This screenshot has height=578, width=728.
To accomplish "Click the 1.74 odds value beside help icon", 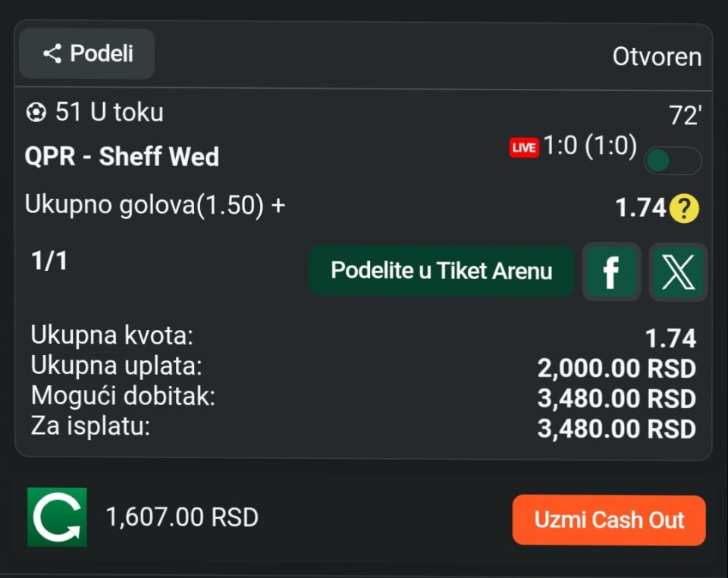I will (x=640, y=208).
